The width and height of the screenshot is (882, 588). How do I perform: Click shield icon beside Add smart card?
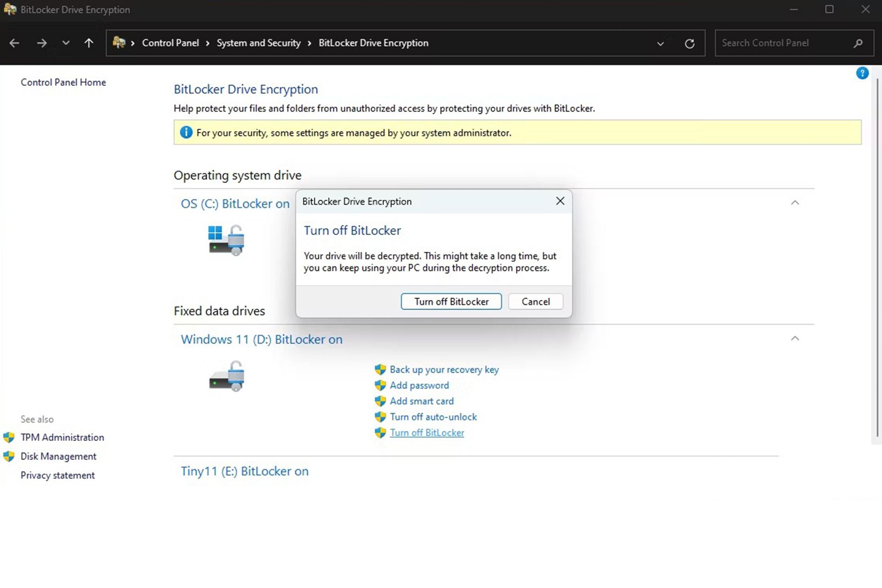380,401
